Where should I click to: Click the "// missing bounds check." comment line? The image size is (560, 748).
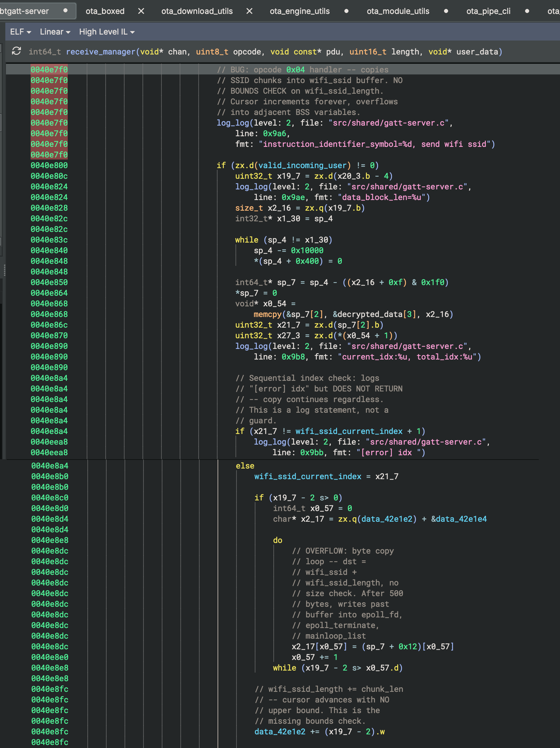click(x=310, y=721)
